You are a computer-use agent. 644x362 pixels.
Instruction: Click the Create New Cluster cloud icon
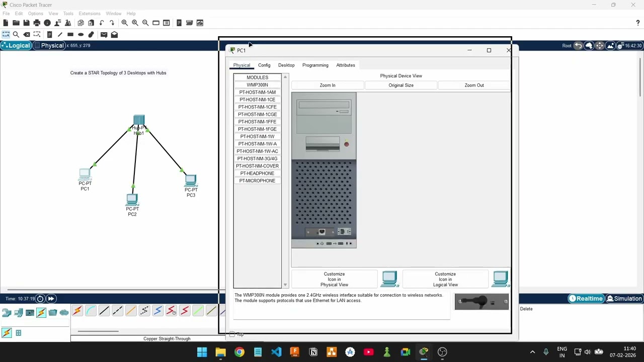[x=589, y=46]
